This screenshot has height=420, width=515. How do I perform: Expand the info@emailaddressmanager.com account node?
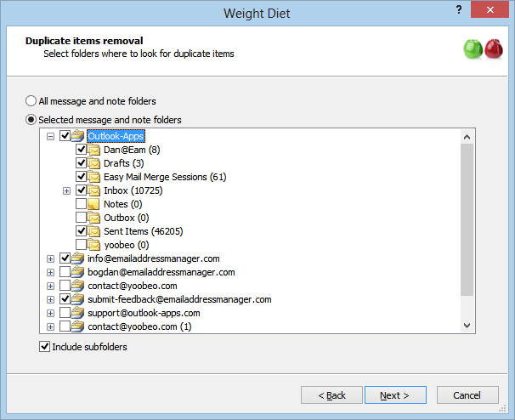click(51, 258)
